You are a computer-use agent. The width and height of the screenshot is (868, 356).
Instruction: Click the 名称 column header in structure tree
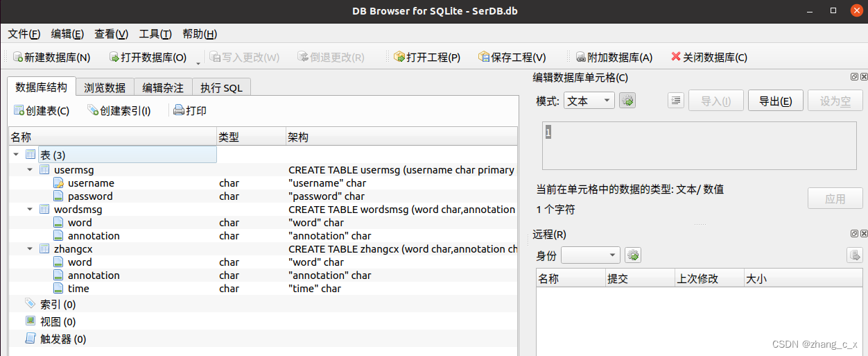coord(112,137)
